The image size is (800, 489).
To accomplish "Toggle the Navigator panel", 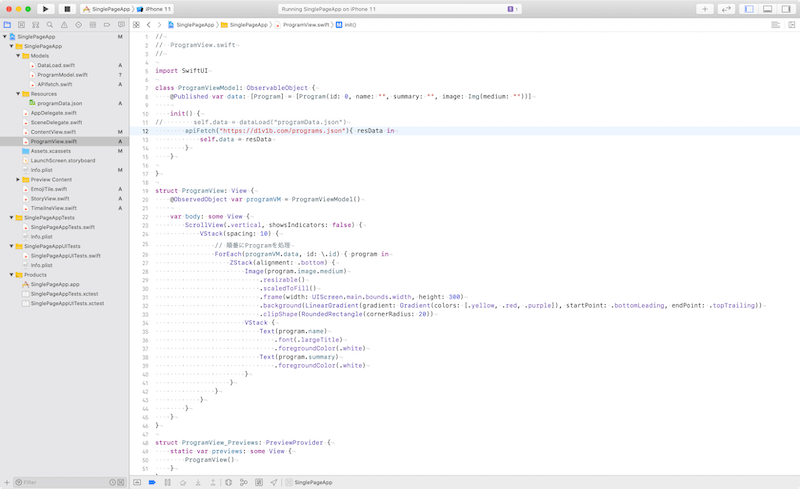I will tap(749, 9).
